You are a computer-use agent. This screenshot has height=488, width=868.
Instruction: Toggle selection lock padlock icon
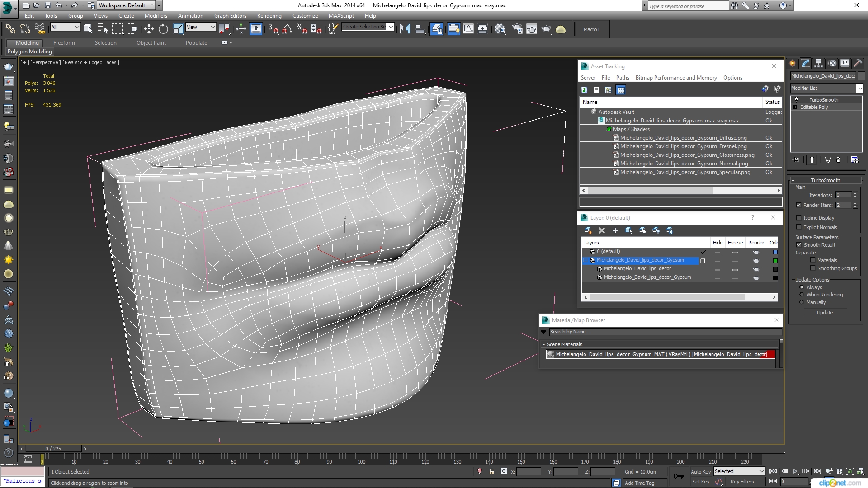click(x=491, y=471)
